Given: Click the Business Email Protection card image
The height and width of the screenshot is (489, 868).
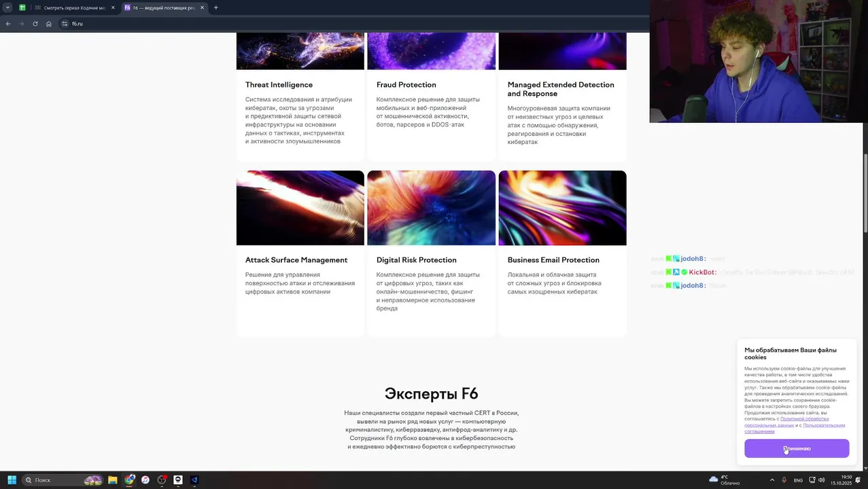Looking at the screenshot, I should pos(562,208).
